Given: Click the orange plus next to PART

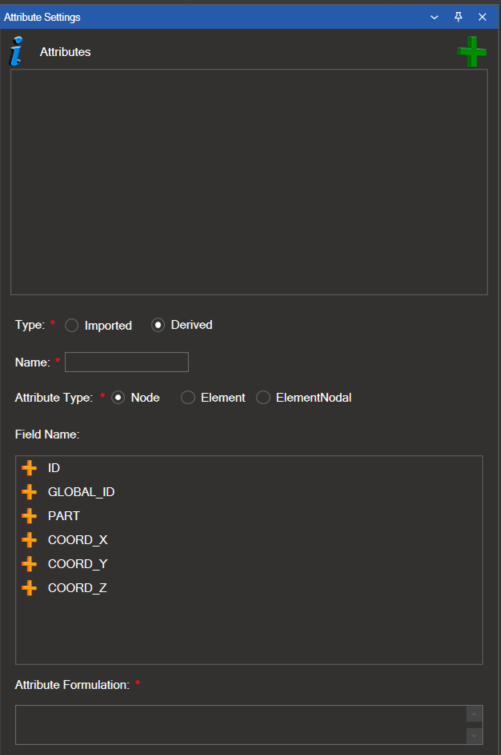Looking at the screenshot, I should pos(29,516).
